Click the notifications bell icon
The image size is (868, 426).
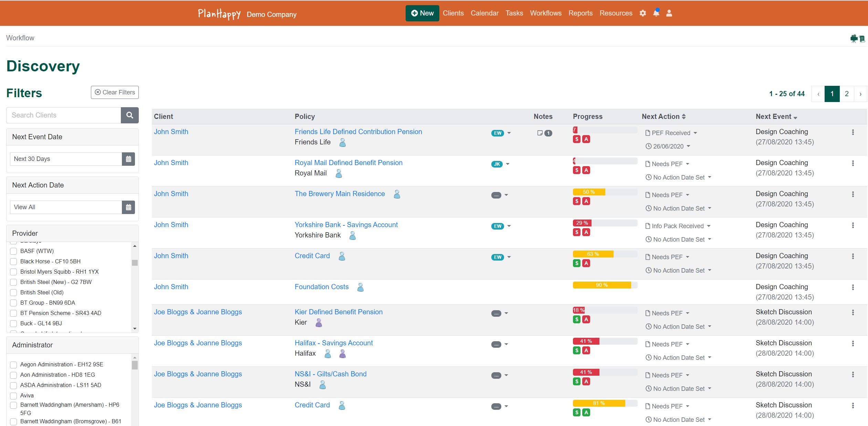point(656,13)
